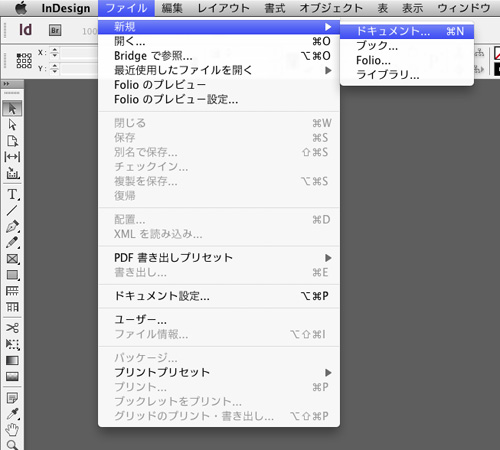Select the Note tool
Image resolution: width=500 pixels, height=450 pixels.
coord(12,398)
